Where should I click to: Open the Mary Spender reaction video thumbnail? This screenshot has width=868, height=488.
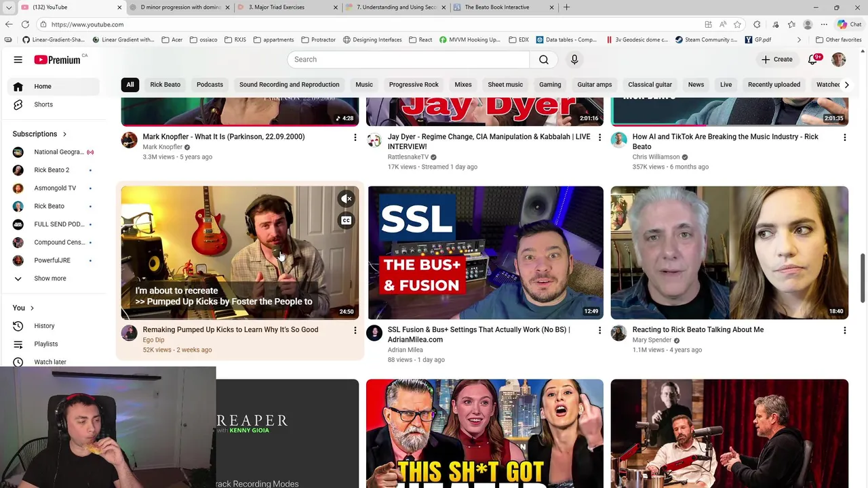coord(730,252)
